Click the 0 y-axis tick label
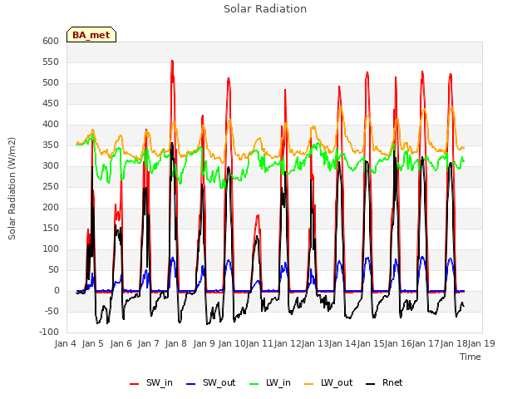The height and width of the screenshot is (399, 532). 57,291
